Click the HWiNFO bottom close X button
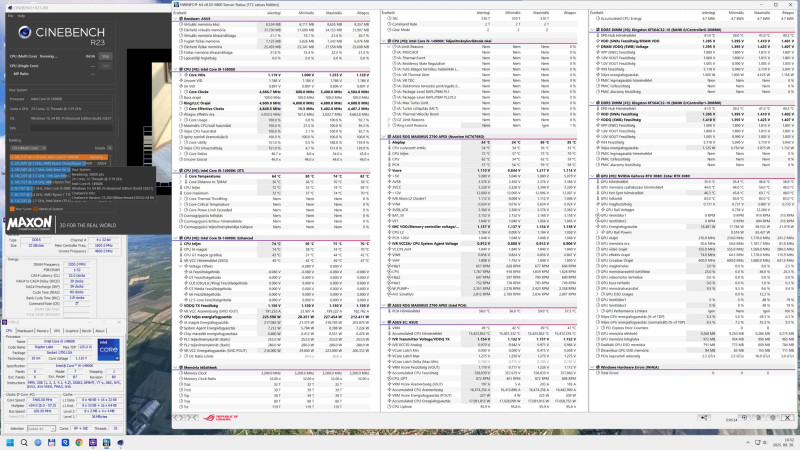This screenshot has height=450, width=800. coord(788,417)
